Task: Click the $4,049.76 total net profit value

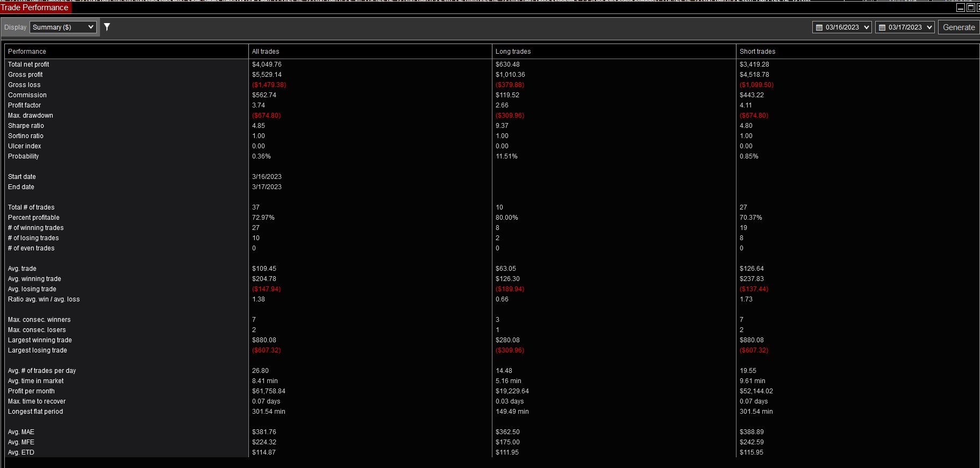Action: (x=267, y=64)
